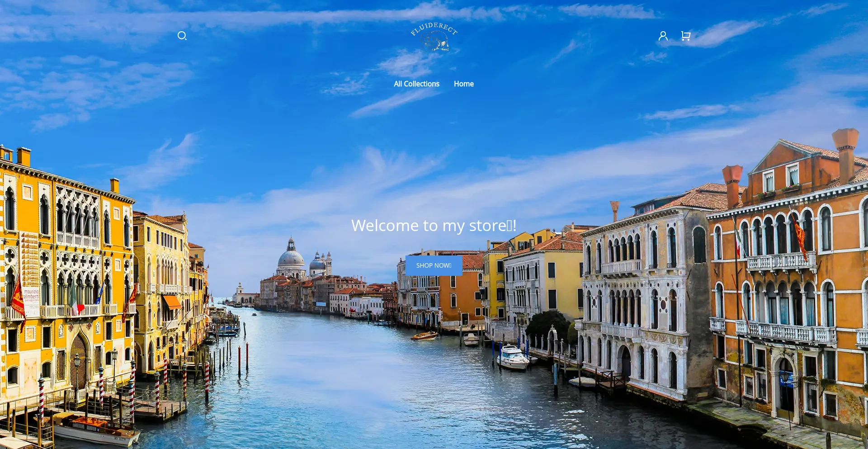This screenshot has height=449, width=868.
Task: Click the orange awning on the left building
Action: tap(172, 301)
